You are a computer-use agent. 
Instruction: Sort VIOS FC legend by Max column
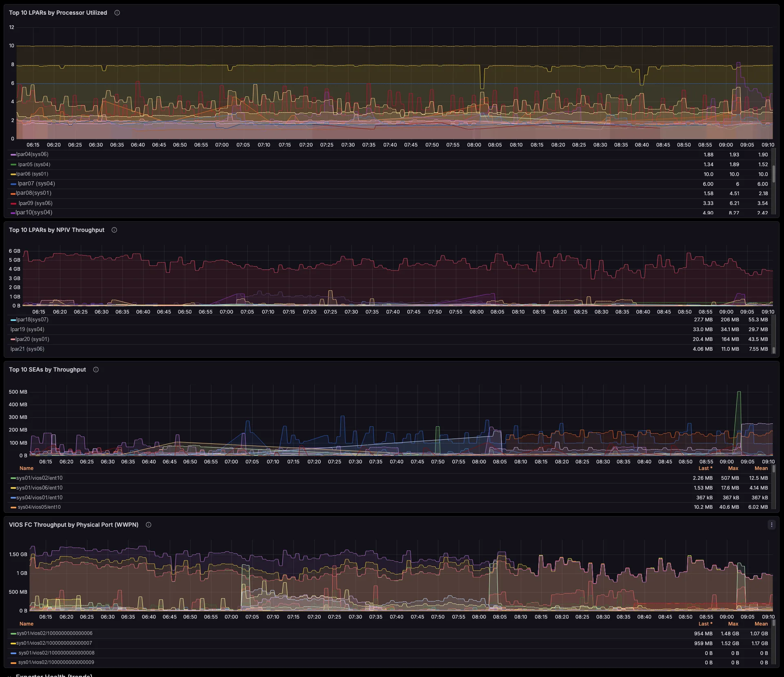(x=733, y=624)
